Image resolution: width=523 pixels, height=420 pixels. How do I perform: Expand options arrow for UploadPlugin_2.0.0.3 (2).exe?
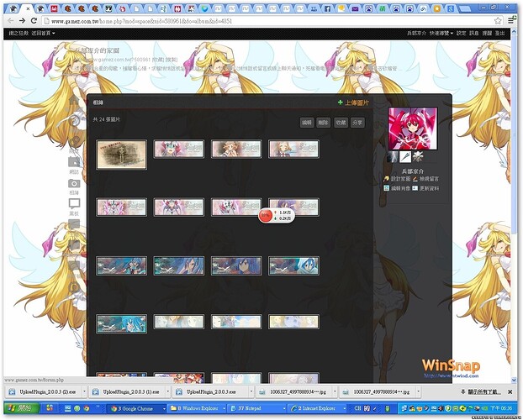[84, 391]
